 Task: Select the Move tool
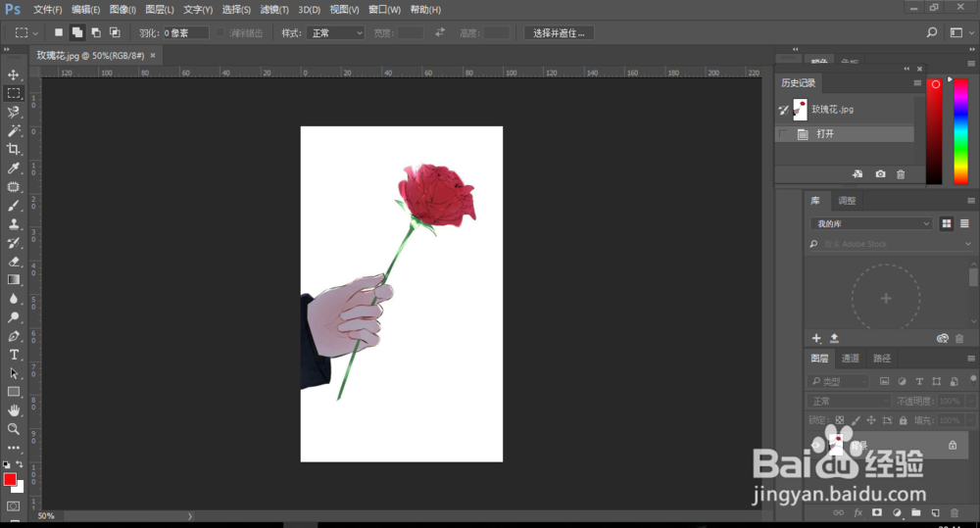click(13, 75)
